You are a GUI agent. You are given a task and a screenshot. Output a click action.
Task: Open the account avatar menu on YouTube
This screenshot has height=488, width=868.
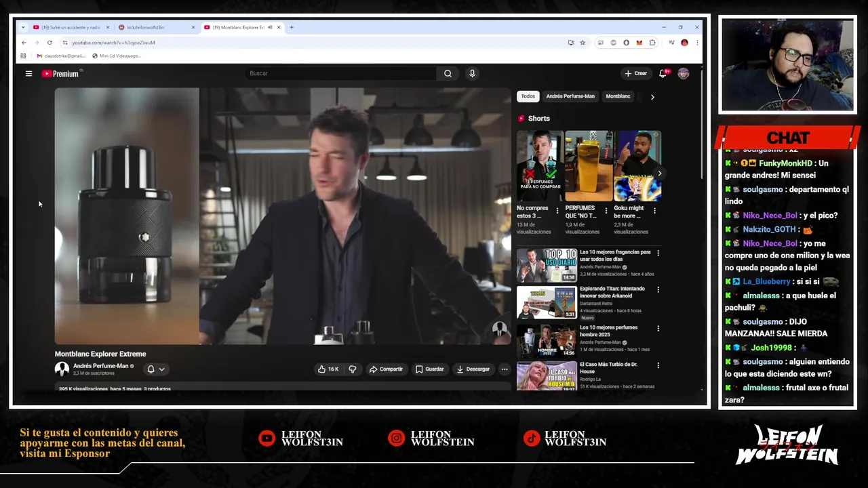pos(684,73)
